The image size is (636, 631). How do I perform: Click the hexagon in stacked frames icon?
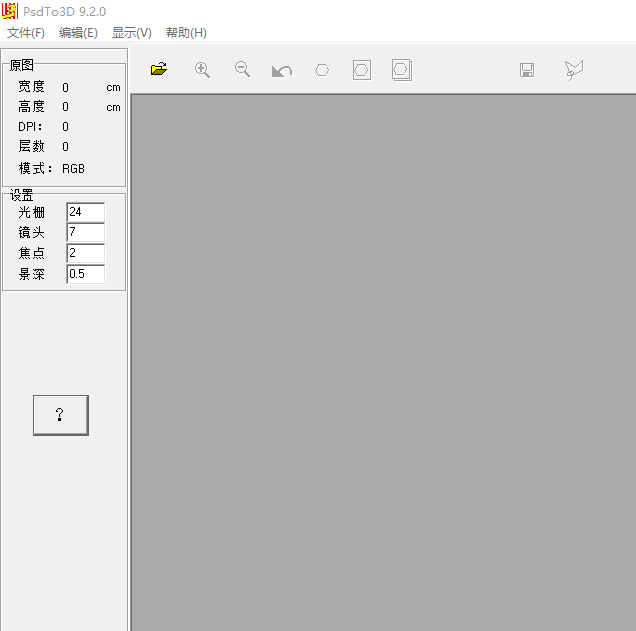402,70
